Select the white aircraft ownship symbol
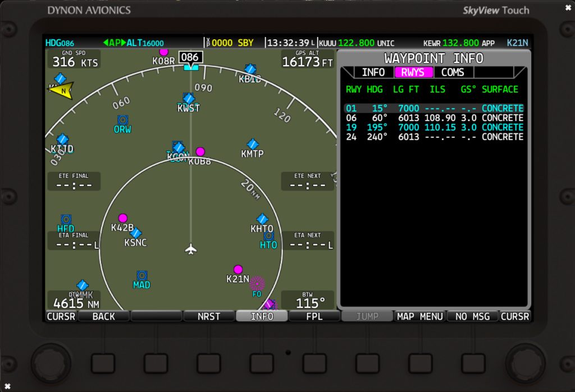This screenshot has height=392, width=575. click(191, 248)
